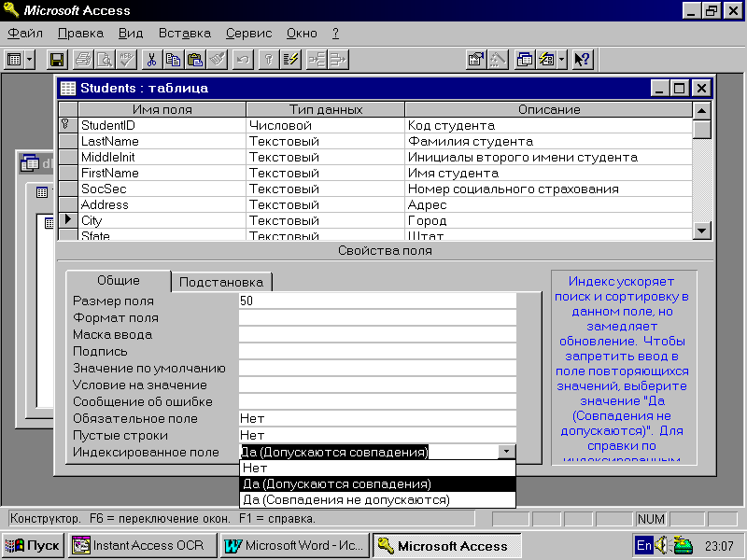
Task: Click the Copy icon in toolbar
Action: (x=173, y=60)
